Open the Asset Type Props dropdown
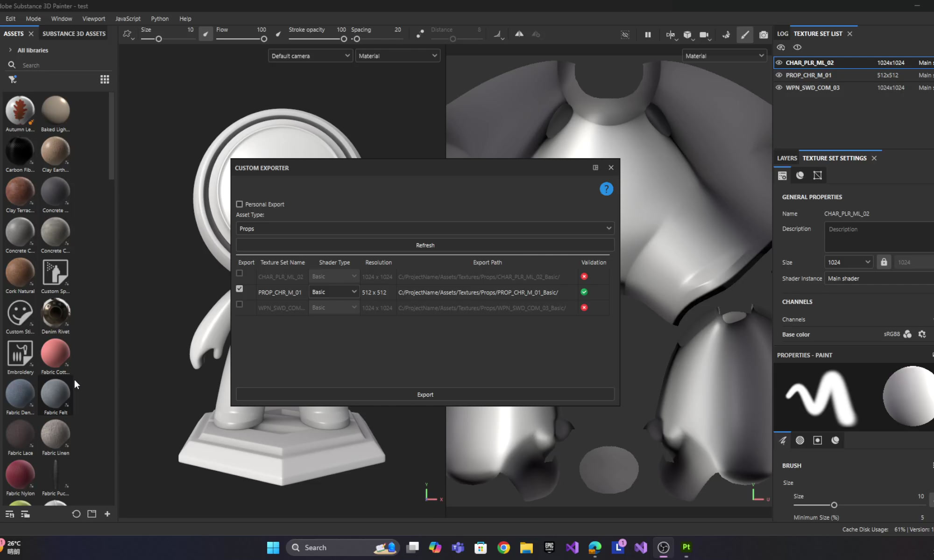The height and width of the screenshot is (560, 934). point(425,228)
